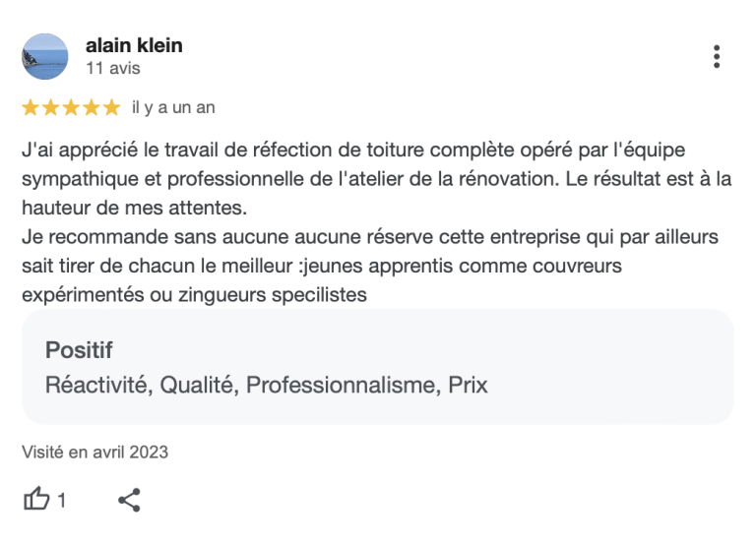
Task: Click the second gold rating star
Action: click(x=50, y=107)
